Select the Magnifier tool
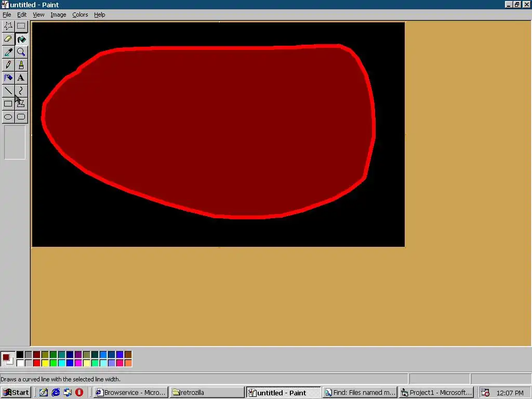The image size is (532, 399). point(21,52)
